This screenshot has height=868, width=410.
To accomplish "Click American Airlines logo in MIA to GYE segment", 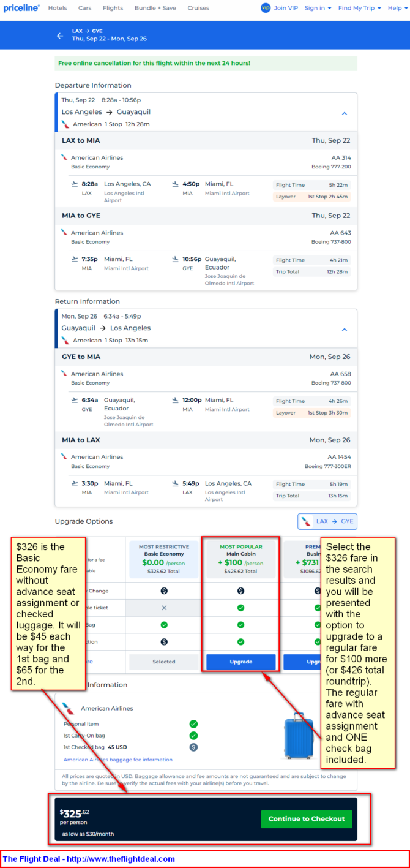I will pos(64,233).
